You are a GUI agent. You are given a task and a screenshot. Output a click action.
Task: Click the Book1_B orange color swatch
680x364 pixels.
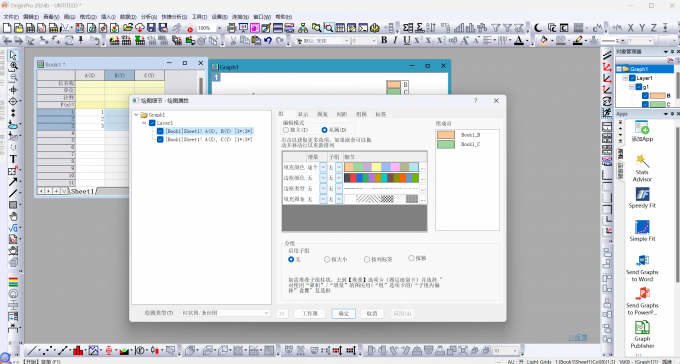pyautogui.click(x=446, y=135)
